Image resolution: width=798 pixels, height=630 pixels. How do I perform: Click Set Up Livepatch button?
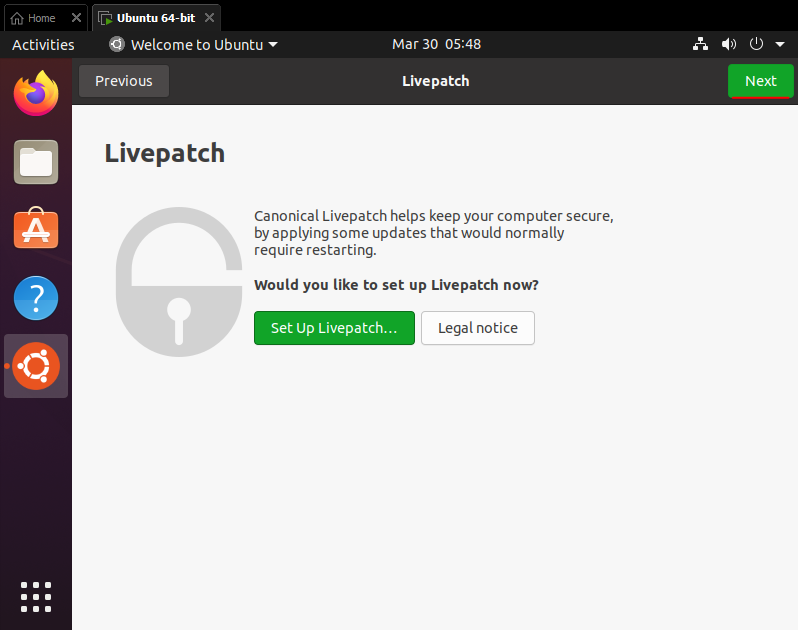tap(334, 328)
